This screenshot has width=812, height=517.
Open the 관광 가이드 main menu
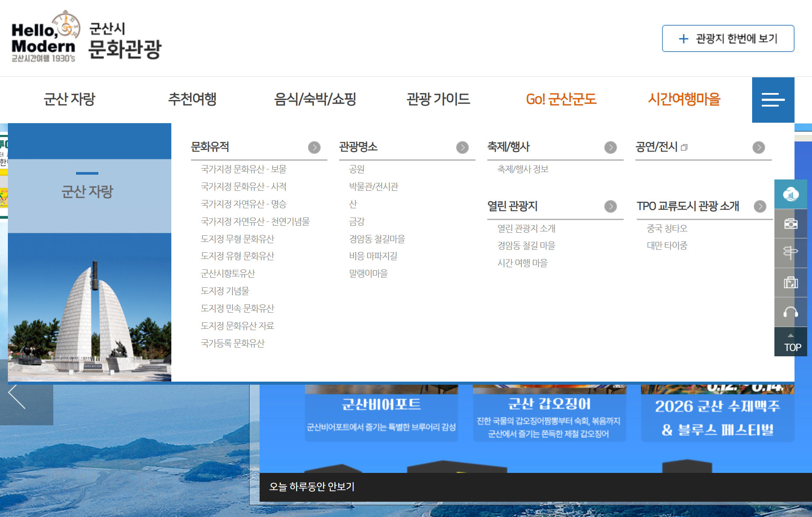pyautogui.click(x=438, y=99)
